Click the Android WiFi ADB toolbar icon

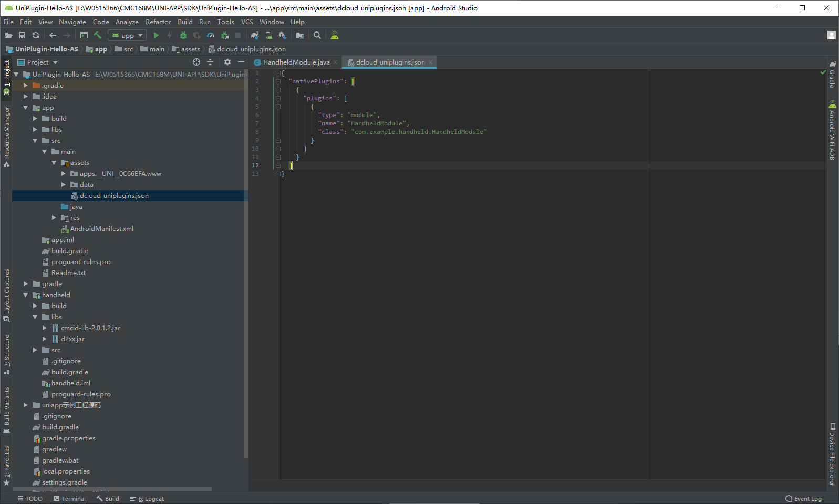[335, 35]
